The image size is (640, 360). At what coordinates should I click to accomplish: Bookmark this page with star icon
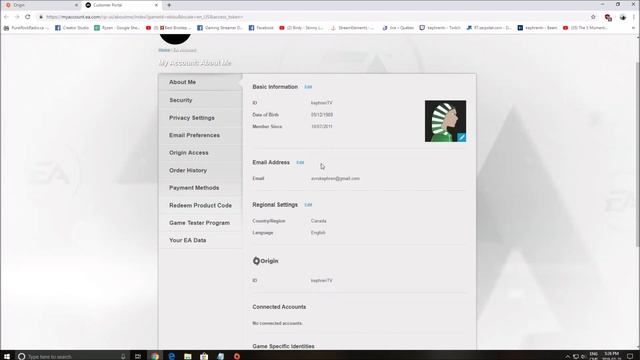(x=593, y=17)
